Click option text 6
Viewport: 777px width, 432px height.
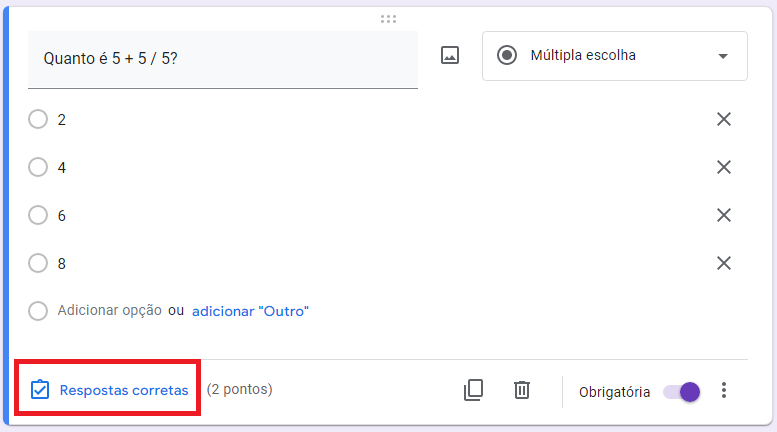[x=61, y=216]
